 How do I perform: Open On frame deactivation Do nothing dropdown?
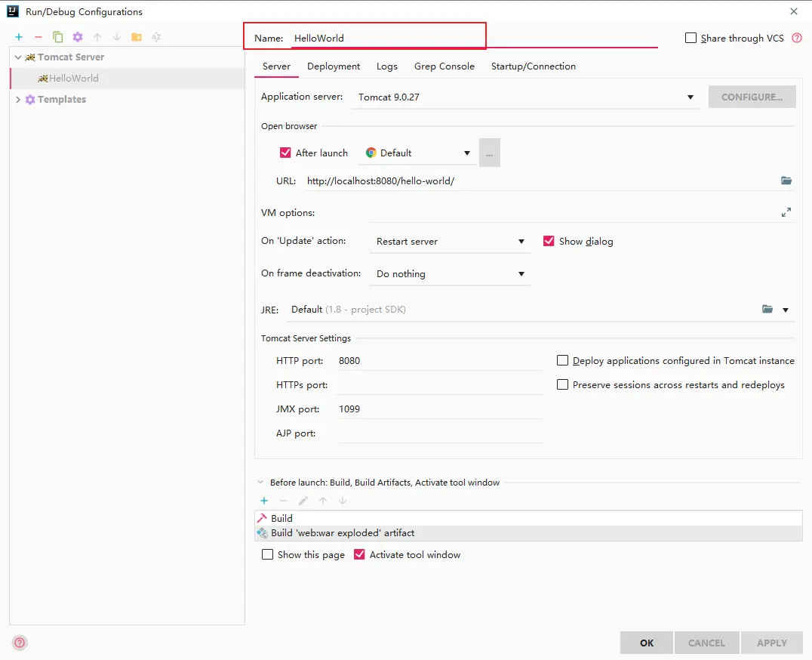(x=450, y=273)
